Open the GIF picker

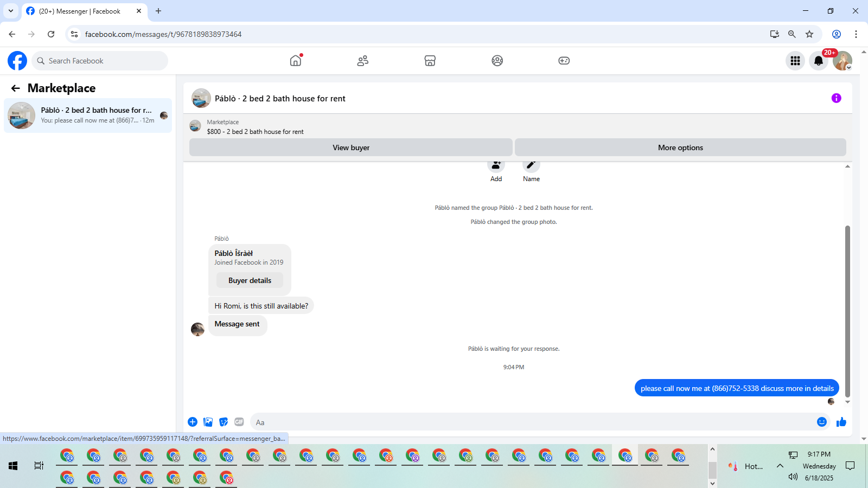coord(239,422)
